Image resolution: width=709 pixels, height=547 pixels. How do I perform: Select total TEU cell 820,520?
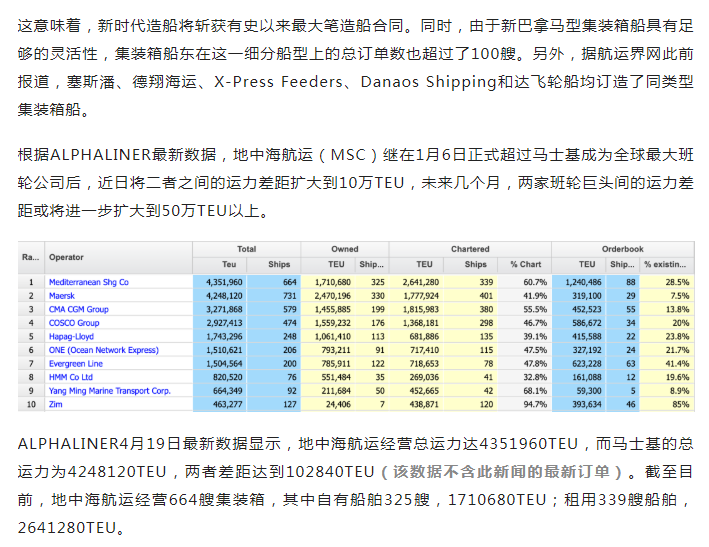(220, 377)
